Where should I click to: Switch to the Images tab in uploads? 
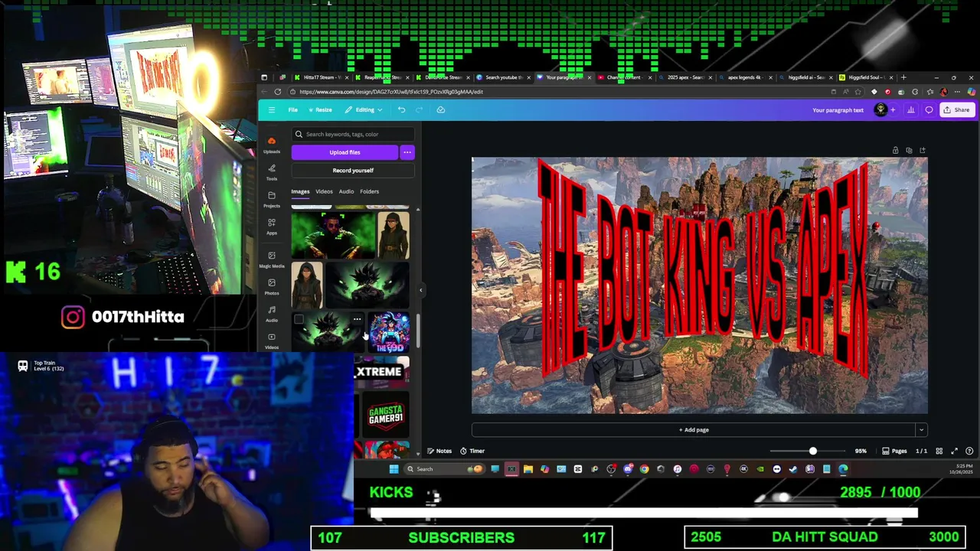click(300, 191)
